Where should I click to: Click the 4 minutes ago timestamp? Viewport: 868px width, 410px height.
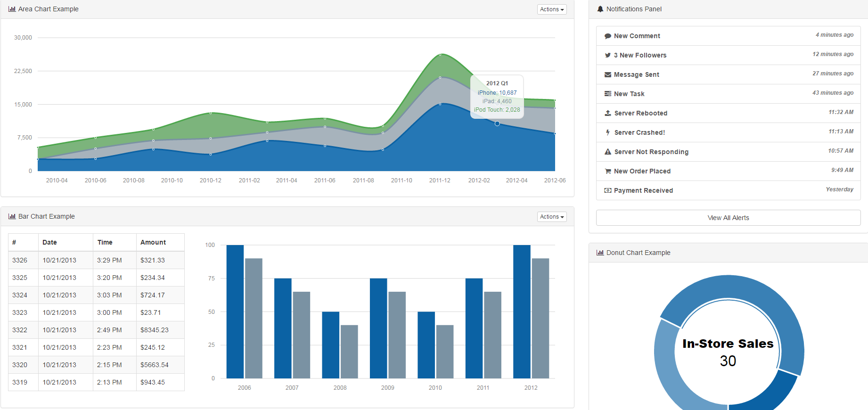tap(835, 35)
